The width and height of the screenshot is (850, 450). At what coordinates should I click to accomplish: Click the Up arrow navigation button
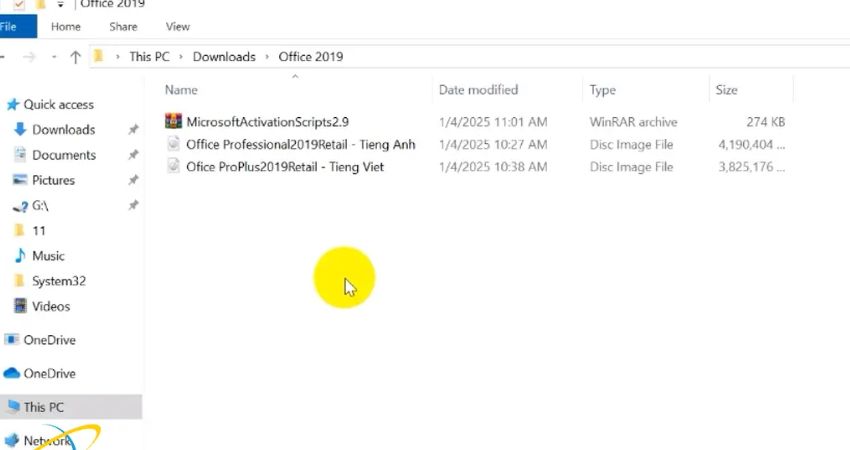point(75,57)
